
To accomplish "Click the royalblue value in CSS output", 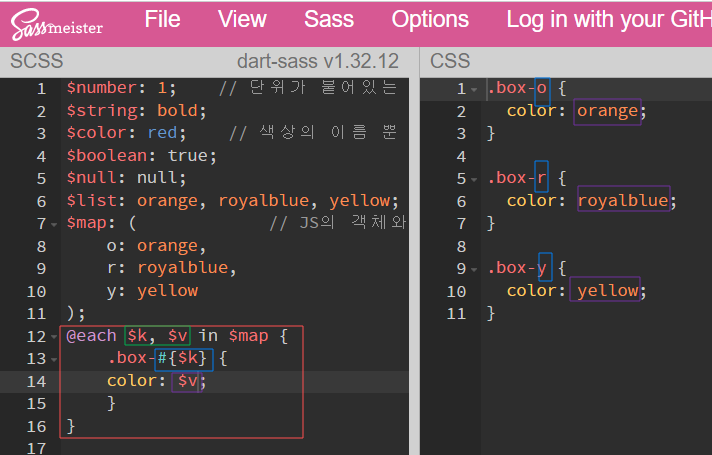I will pos(623,200).
